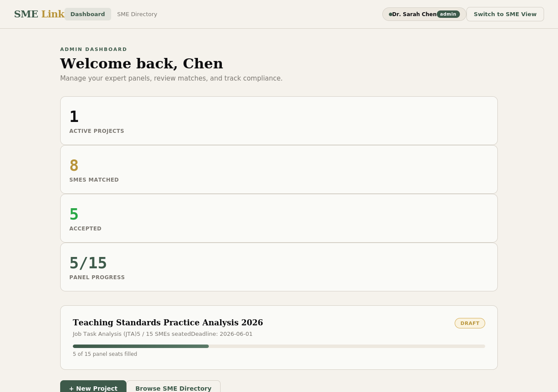The image size is (558, 392).
Task: Open the Active Projects stat card
Action: (279, 121)
